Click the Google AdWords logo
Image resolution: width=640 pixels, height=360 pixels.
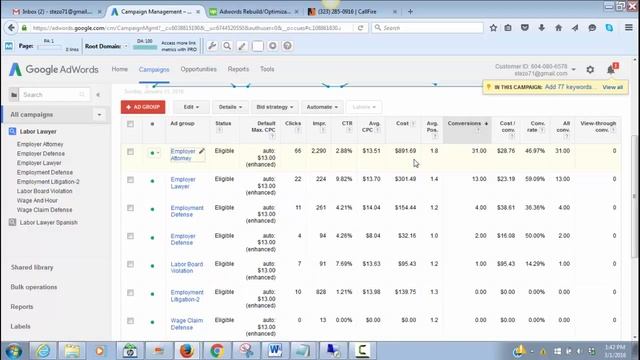pyautogui.click(x=54, y=69)
